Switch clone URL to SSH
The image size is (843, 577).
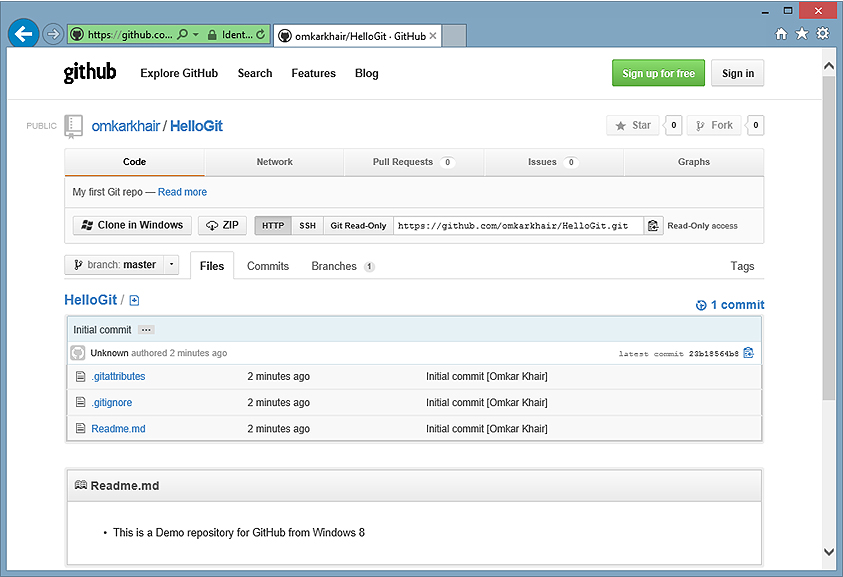[307, 226]
